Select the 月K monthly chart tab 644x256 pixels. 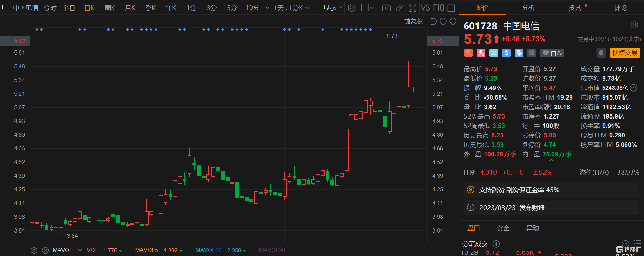[130, 8]
